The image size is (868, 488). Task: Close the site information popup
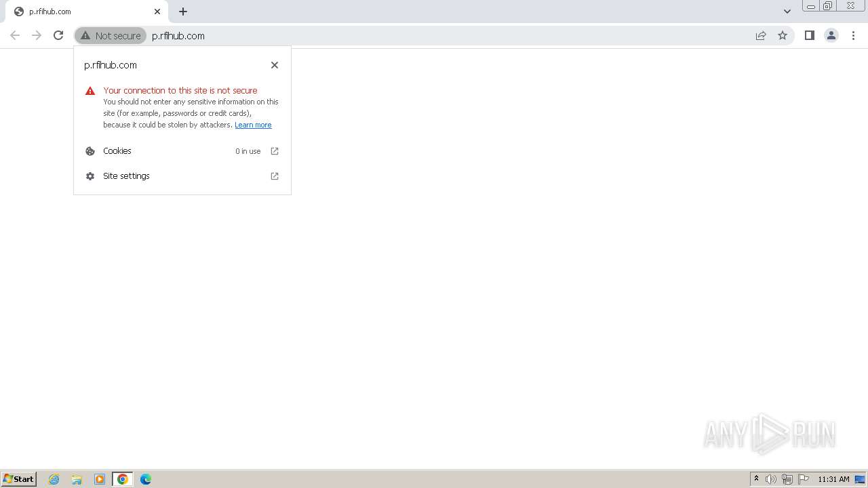(275, 65)
